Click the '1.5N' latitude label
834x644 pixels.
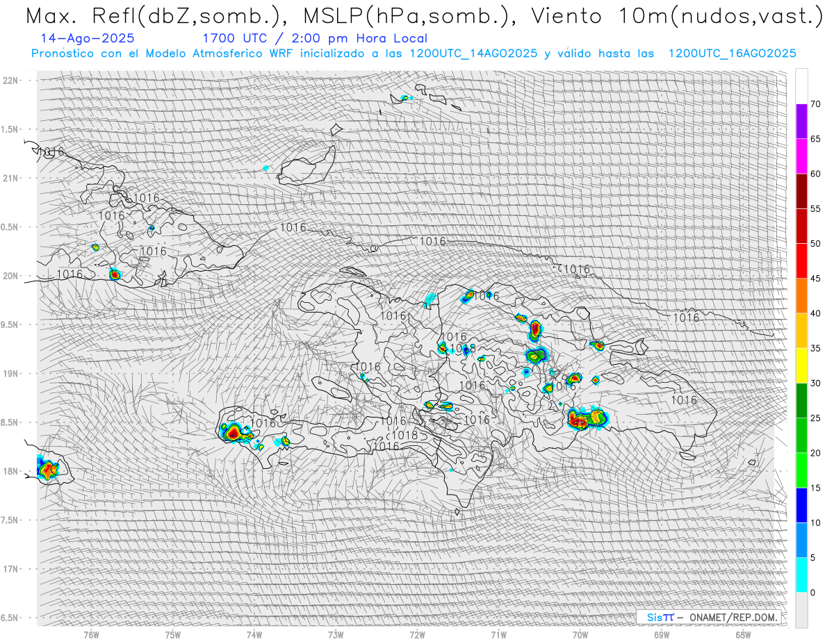10,129
